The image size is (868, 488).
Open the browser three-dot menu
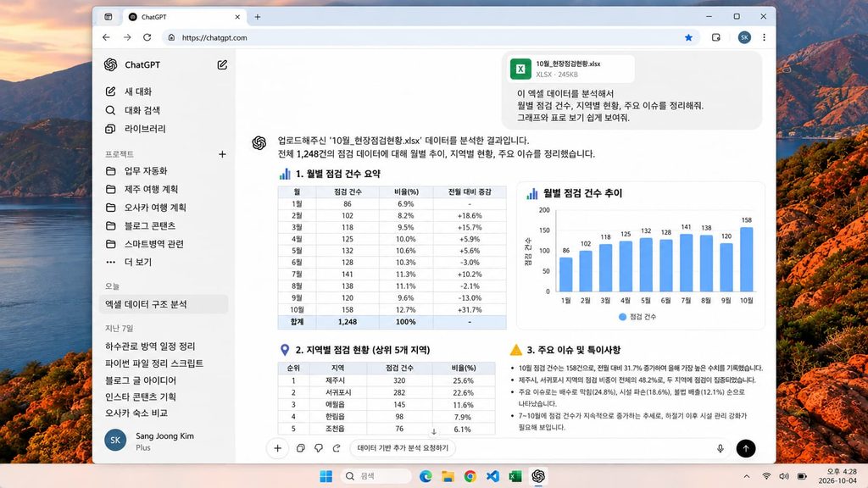click(x=764, y=37)
